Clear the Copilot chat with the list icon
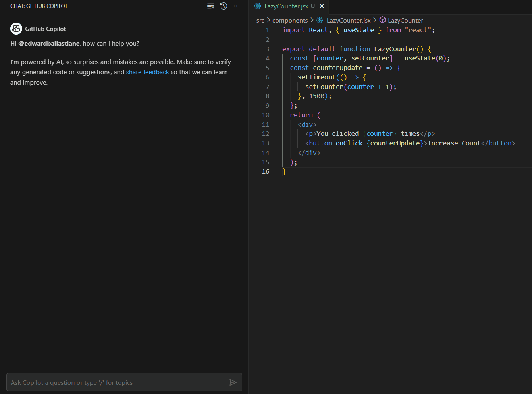Viewport: 532px width, 394px height. pyautogui.click(x=211, y=6)
